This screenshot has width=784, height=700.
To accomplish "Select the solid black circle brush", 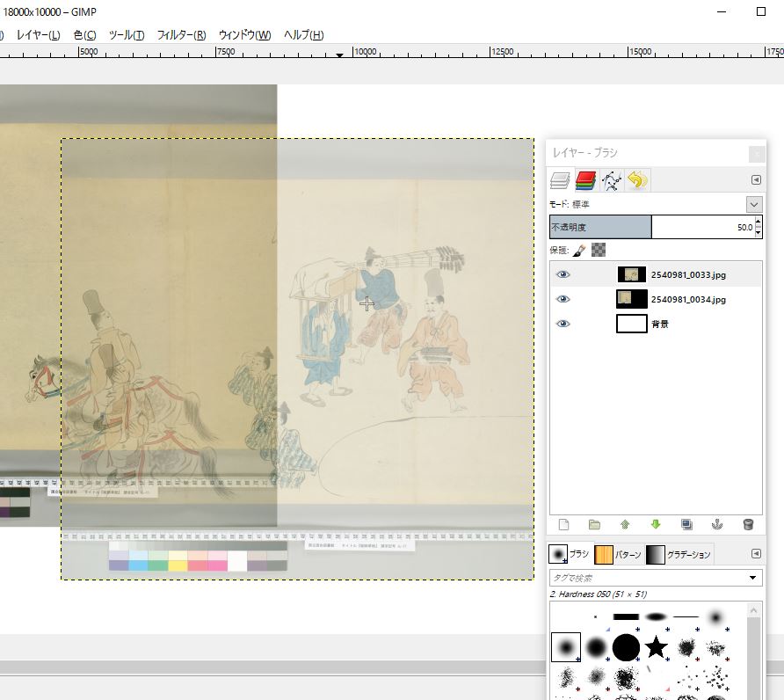I will (x=626, y=647).
